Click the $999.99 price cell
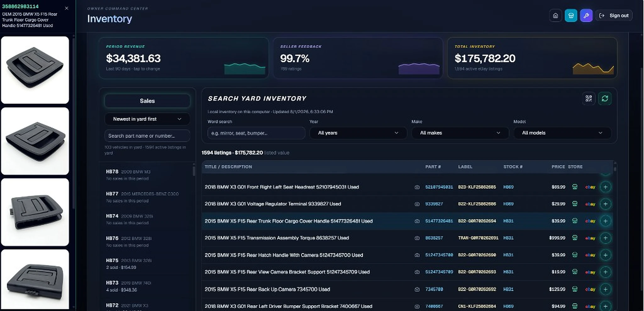 click(x=557, y=238)
